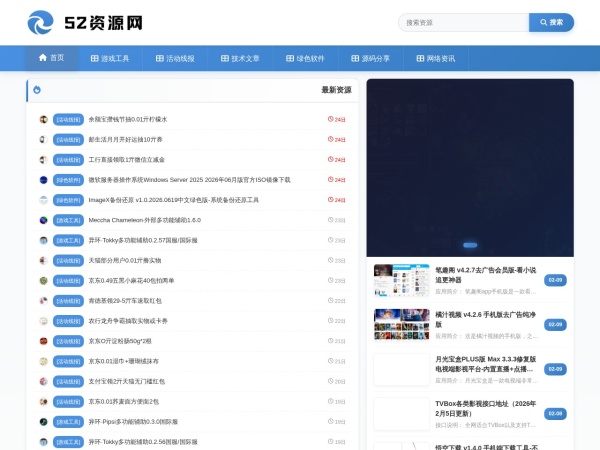Click the 搜索 search button
Image resolution: width=600 pixels, height=450 pixels.
(551, 23)
